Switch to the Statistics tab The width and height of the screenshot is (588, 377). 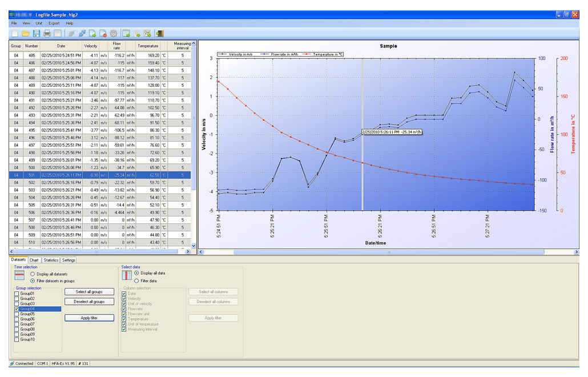point(51,260)
